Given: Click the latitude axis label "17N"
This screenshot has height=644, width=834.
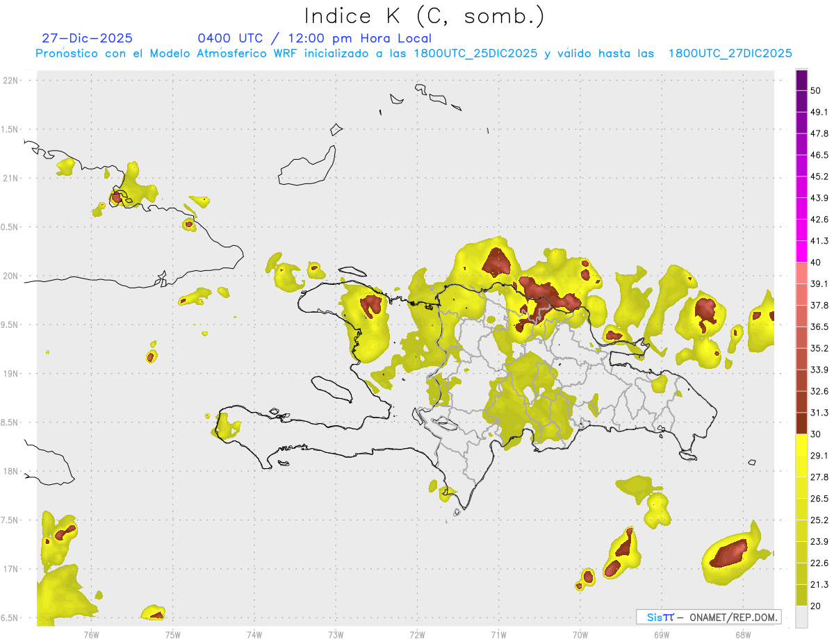Looking at the screenshot, I should pyautogui.click(x=11, y=570).
